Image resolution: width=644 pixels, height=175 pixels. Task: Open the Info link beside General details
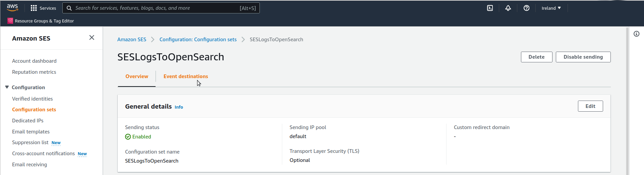coord(179,107)
